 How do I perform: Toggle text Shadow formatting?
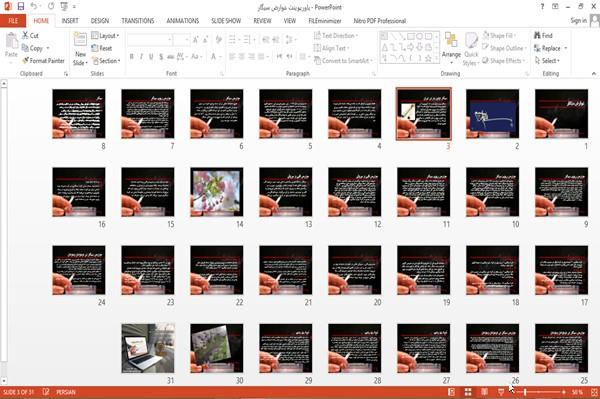(x=161, y=57)
